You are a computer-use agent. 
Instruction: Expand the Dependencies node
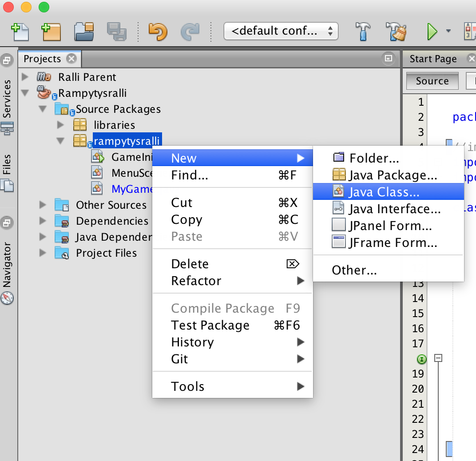coord(43,221)
